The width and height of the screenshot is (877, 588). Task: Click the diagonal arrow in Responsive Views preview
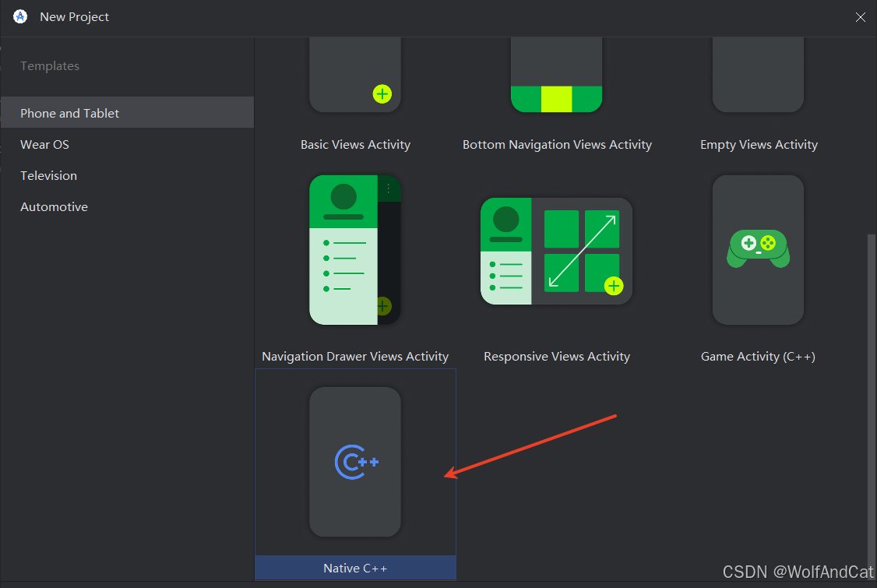(581, 251)
